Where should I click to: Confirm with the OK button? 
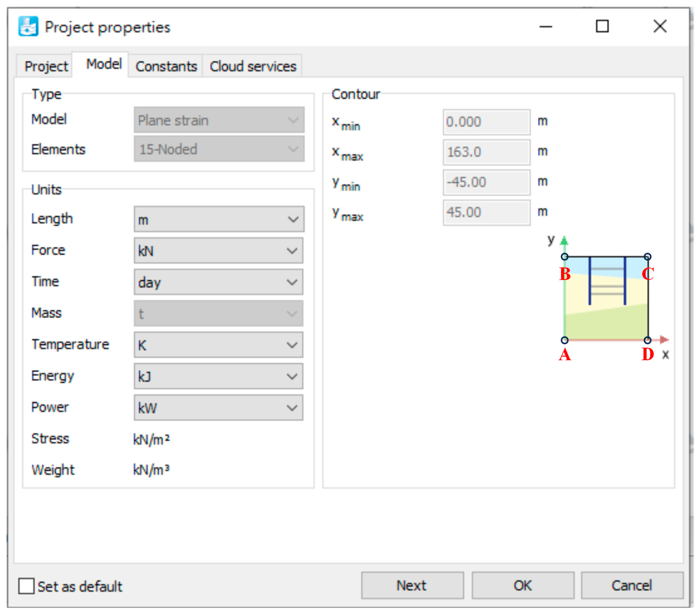[522, 585]
